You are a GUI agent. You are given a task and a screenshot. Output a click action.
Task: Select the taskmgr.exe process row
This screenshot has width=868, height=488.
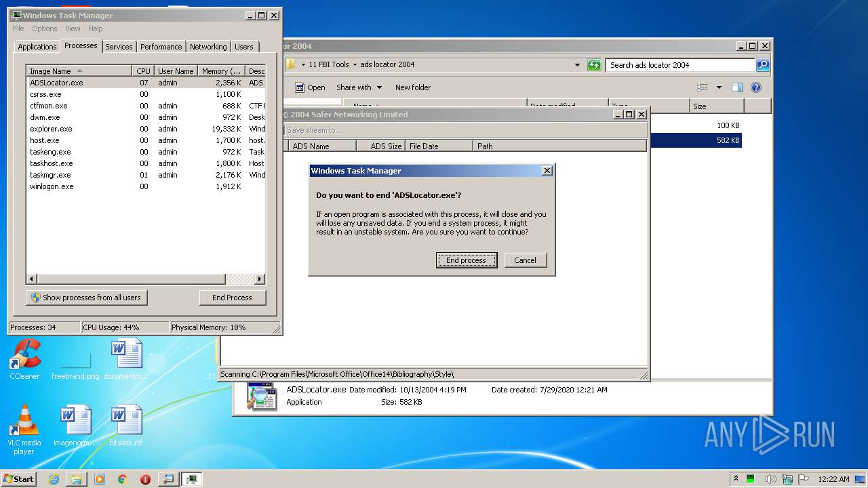pyautogui.click(x=146, y=175)
